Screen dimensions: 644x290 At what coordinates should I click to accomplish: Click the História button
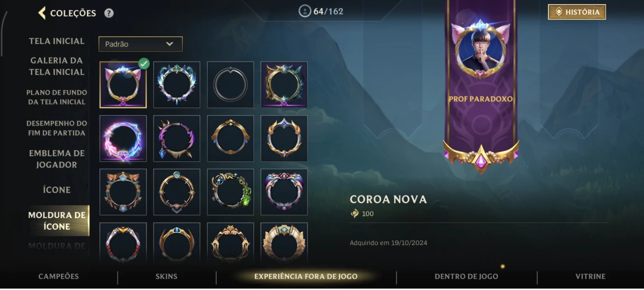[577, 12]
